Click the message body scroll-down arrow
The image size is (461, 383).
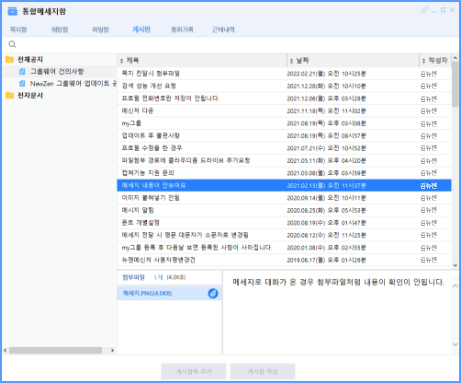[455, 344]
